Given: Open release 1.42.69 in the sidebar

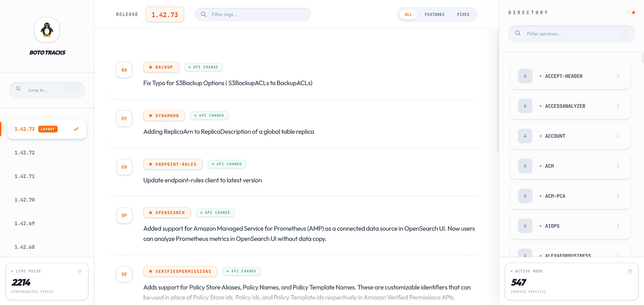Looking at the screenshot, I should tap(47, 224).
